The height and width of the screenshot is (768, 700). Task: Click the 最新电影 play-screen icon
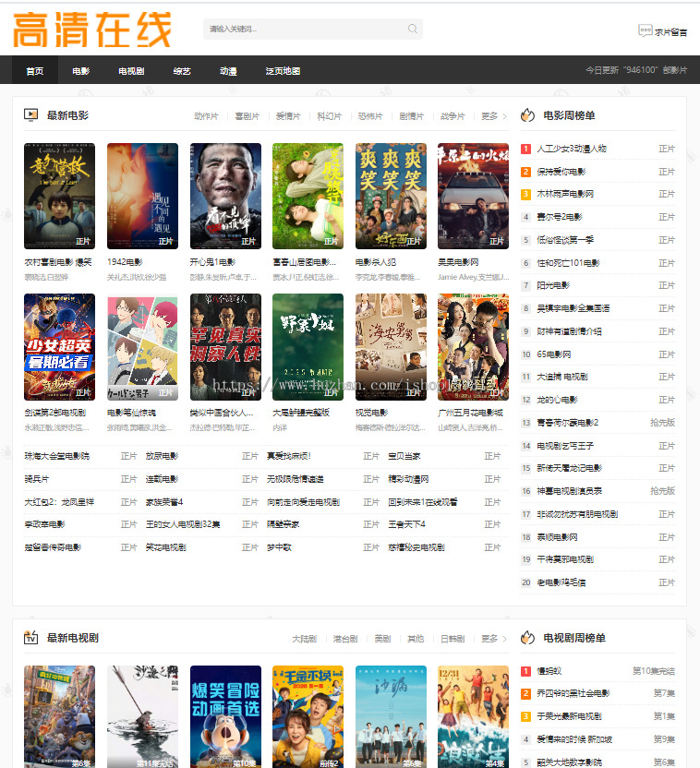[x=30, y=115]
